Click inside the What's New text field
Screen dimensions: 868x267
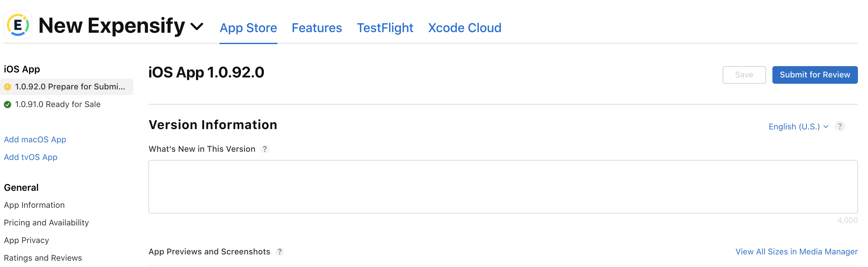coord(503,187)
